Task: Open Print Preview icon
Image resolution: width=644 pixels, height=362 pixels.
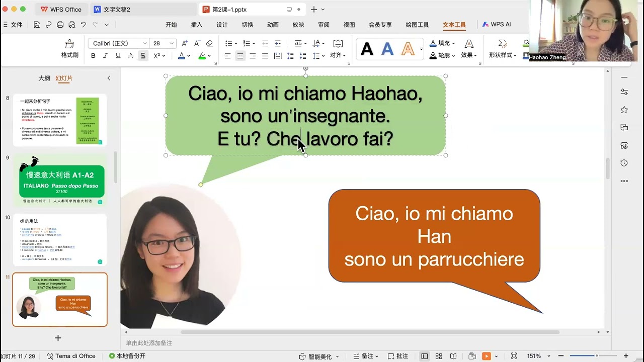Action: coord(72,25)
